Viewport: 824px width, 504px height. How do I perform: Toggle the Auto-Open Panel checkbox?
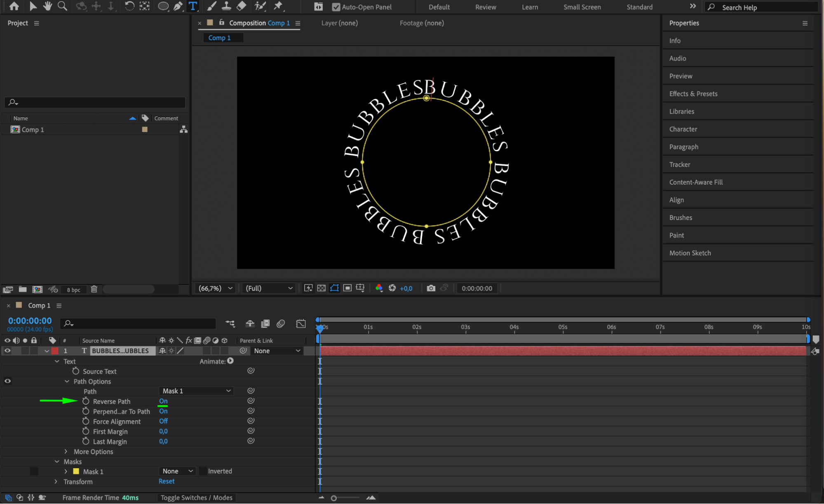[x=336, y=7]
